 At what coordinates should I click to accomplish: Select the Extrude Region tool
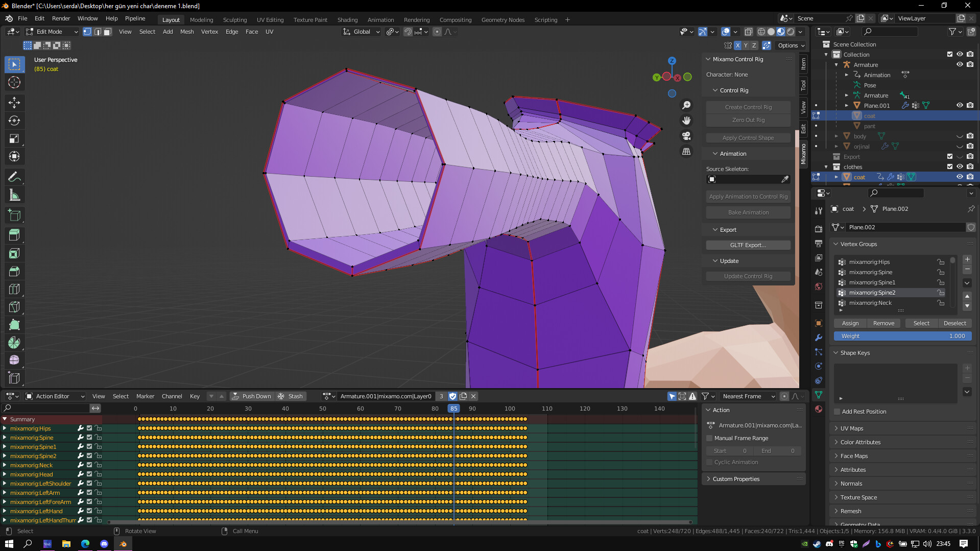tap(14, 235)
